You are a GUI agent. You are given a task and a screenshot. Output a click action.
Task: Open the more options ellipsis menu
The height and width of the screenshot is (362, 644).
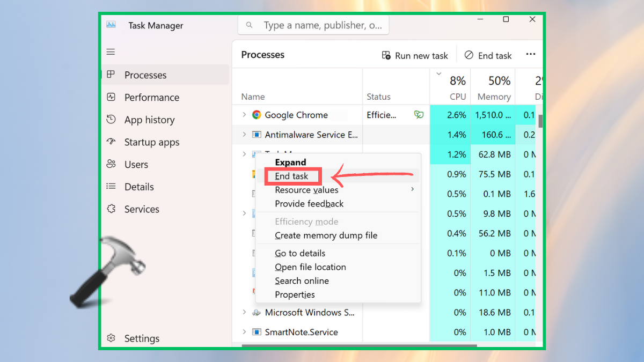click(530, 54)
